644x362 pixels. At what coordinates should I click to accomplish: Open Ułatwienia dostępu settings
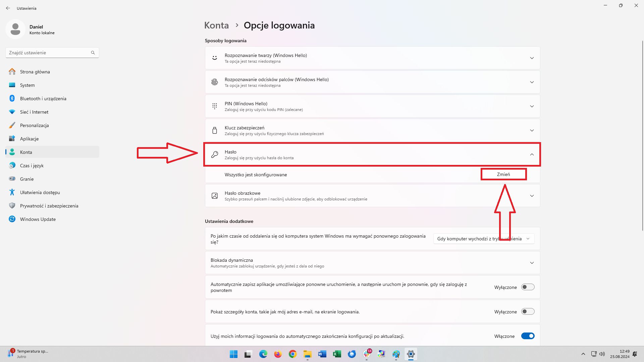pyautogui.click(x=40, y=192)
